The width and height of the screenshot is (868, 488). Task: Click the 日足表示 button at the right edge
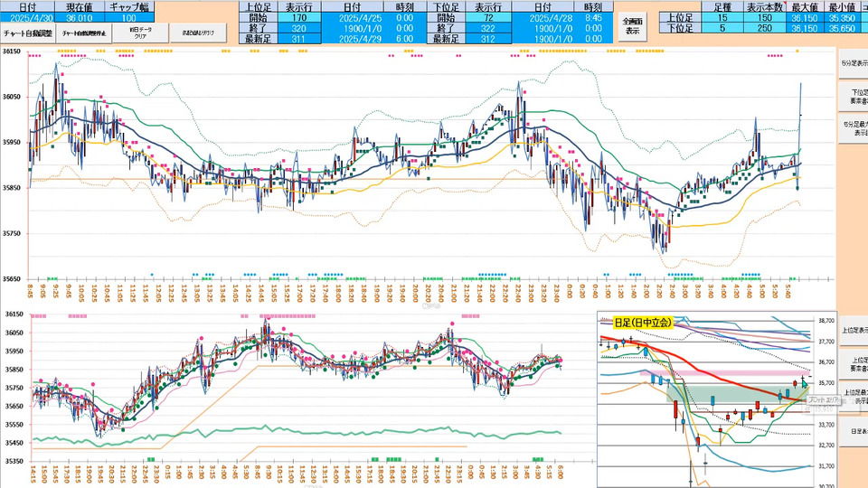click(853, 432)
